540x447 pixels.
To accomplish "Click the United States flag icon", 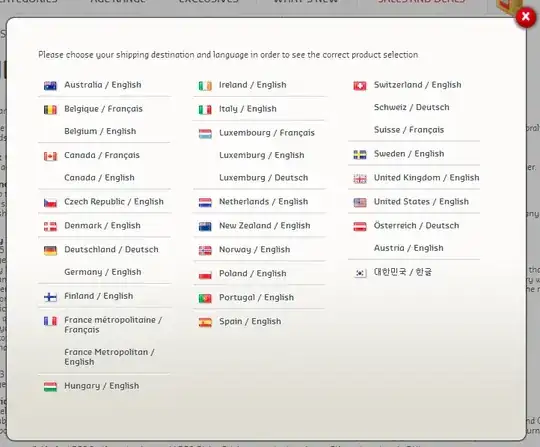I will click(360, 202).
